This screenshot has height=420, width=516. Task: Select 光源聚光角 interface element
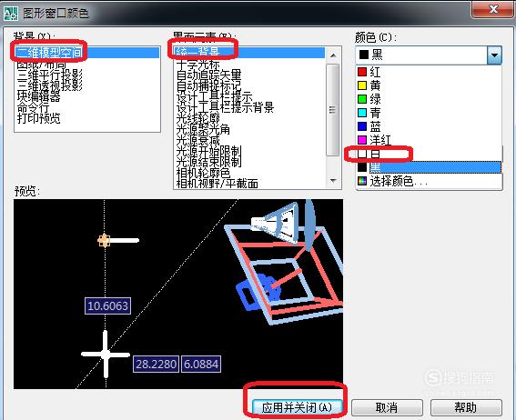(x=203, y=129)
